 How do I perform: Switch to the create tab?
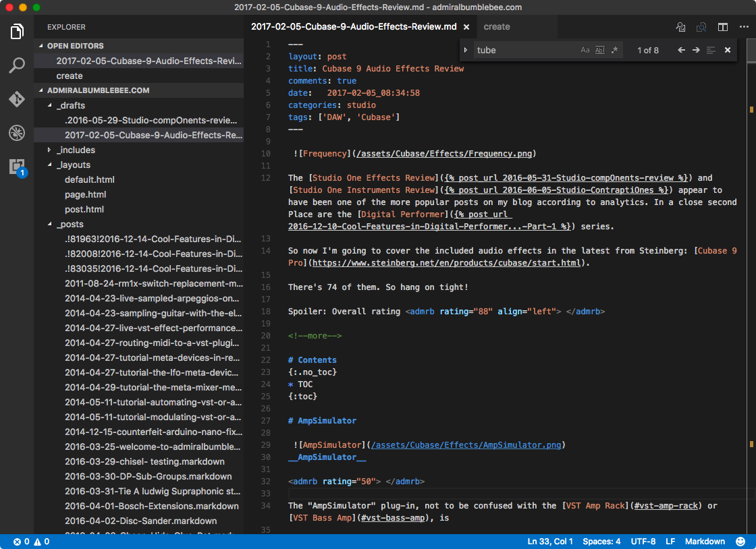(x=497, y=26)
